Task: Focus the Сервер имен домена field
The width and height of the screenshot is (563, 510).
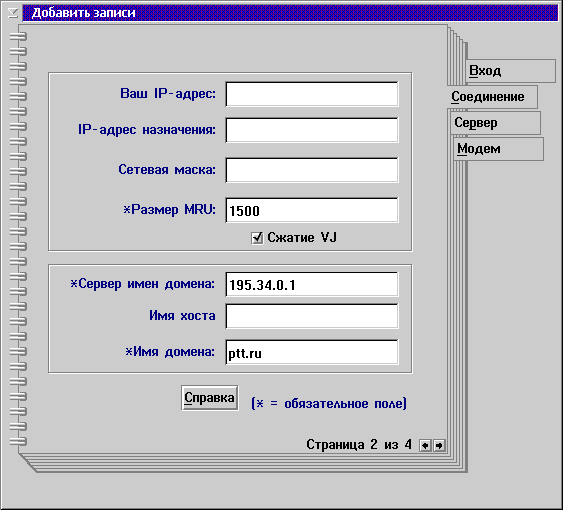Action: [312, 284]
